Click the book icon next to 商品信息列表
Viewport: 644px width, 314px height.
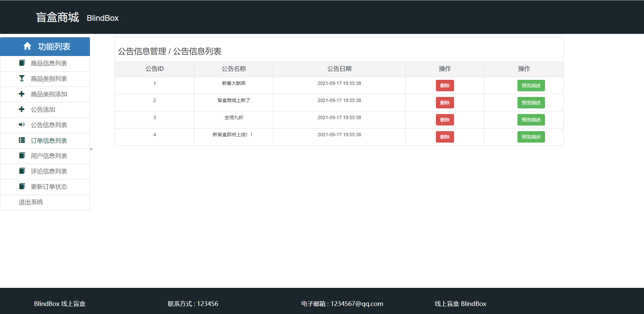tap(22, 63)
